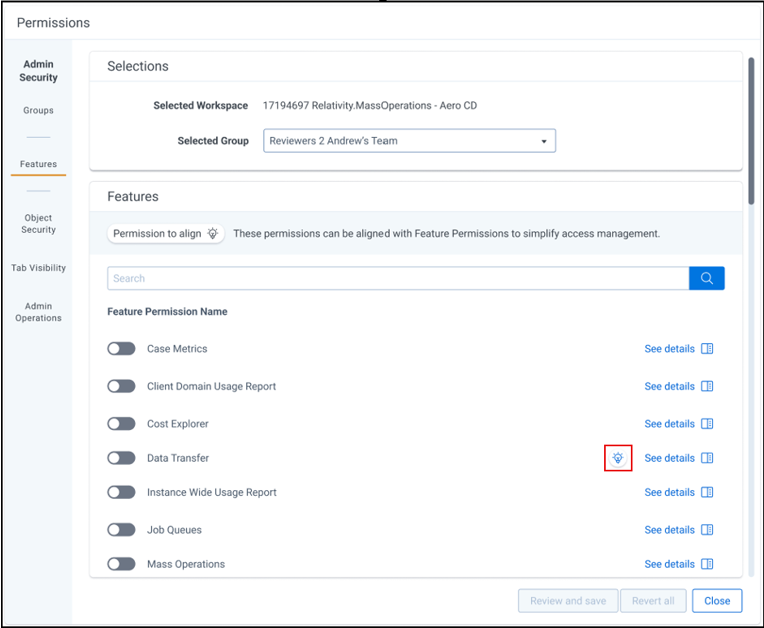The image size is (764, 628).
Task: Click lightbulb icon in Permission to align chip
Action: coord(212,233)
